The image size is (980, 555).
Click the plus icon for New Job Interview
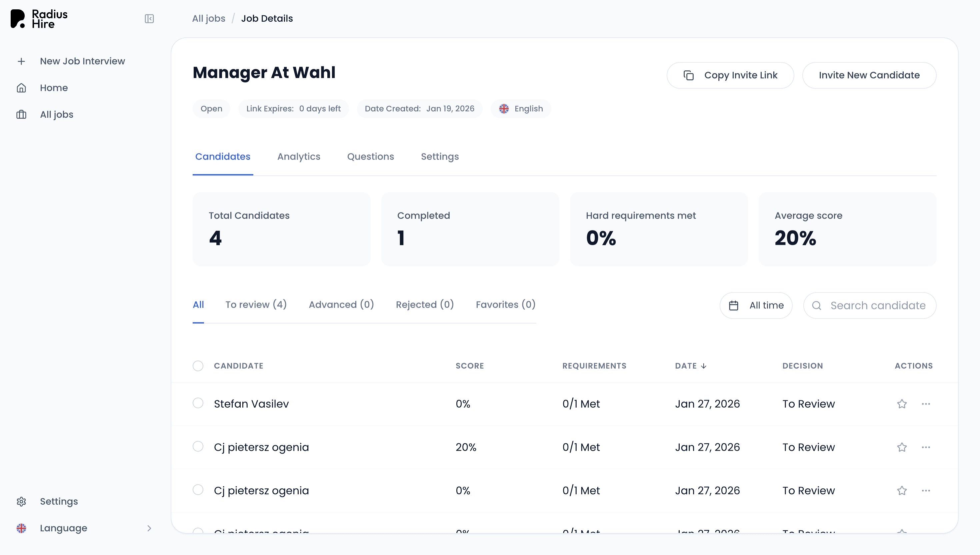[x=21, y=61]
